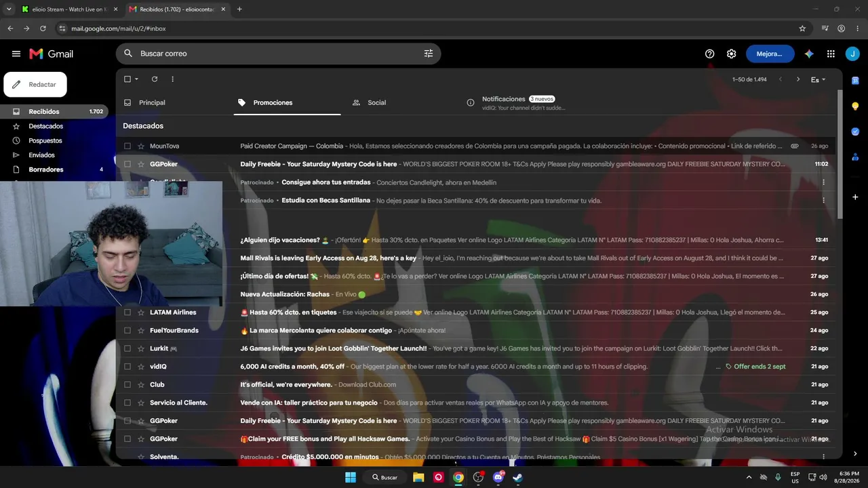The height and width of the screenshot is (488, 868).
Task: Open the Google apps grid
Action: point(831,54)
